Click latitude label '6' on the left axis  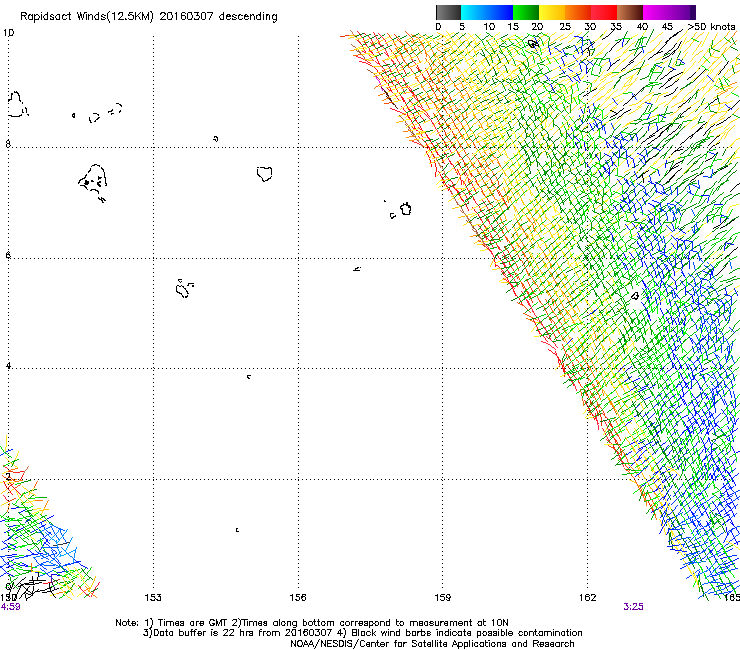(8, 255)
